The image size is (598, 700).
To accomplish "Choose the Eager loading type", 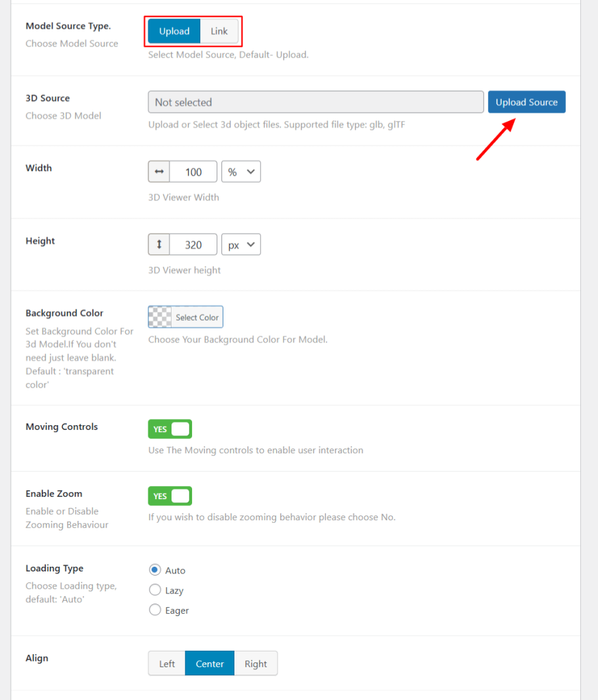I will pyautogui.click(x=155, y=610).
